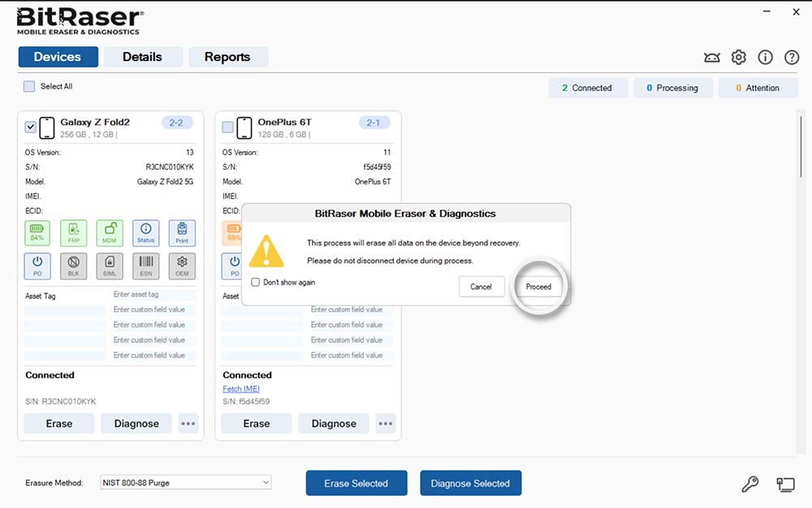Image resolution: width=812 pixels, height=508 pixels.
Task: Click the PO power icon on Galaxy Z Fold2
Action: (37, 266)
